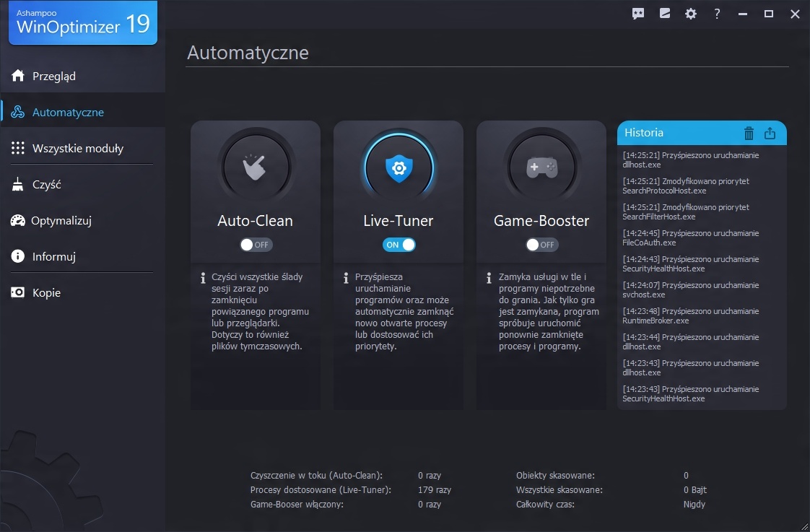Image resolution: width=810 pixels, height=532 pixels.
Task: Click the Live-Tuner card title
Action: [x=399, y=221]
